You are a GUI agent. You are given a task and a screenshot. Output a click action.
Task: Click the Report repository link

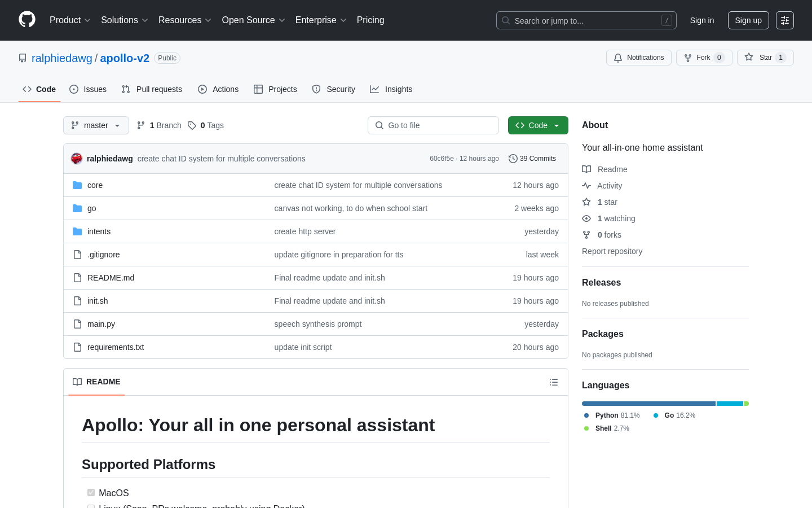tap(612, 251)
